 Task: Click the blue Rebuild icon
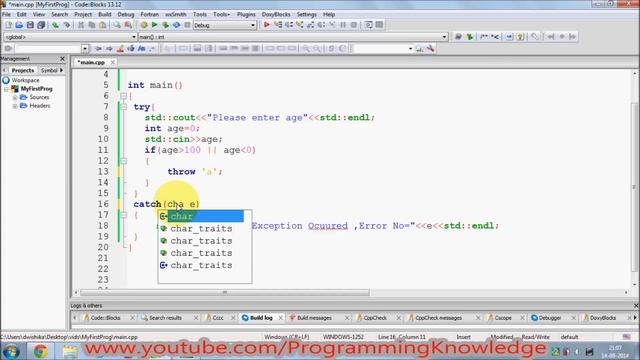coord(176,25)
